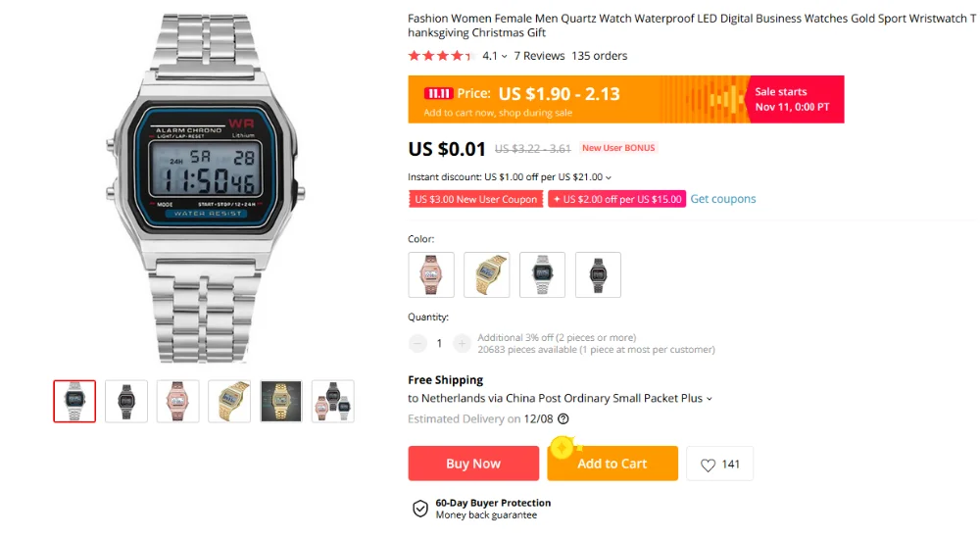Click the star rating icons

pos(442,56)
